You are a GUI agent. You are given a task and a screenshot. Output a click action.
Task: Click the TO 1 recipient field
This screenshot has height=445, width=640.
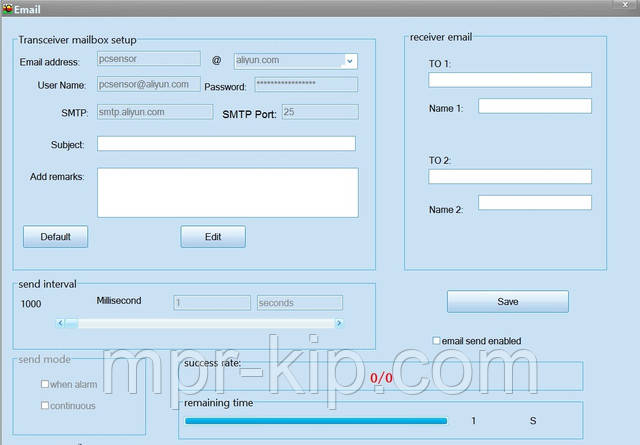pyautogui.click(x=510, y=80)
